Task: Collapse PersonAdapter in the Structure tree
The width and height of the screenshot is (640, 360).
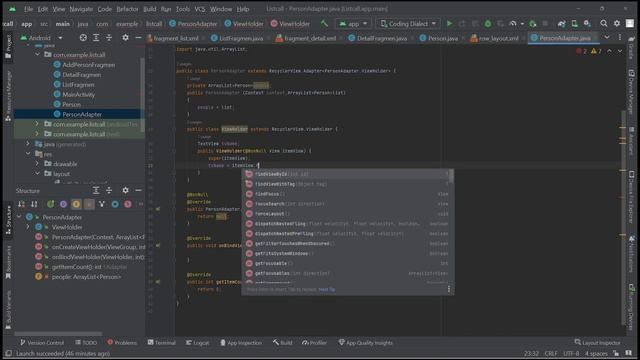Action: tap(19, 217)
